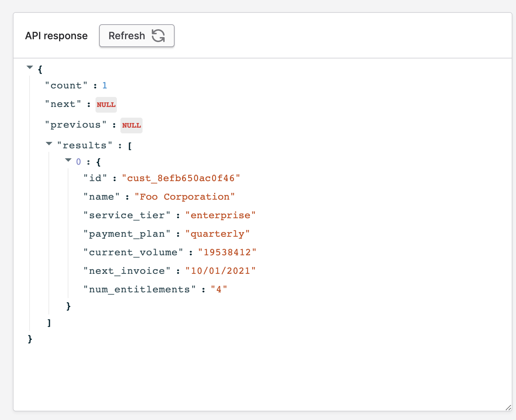Screen dimensions: 516x420
Task: Click the "payment_plan" key
Action: (x=127, y=234)
